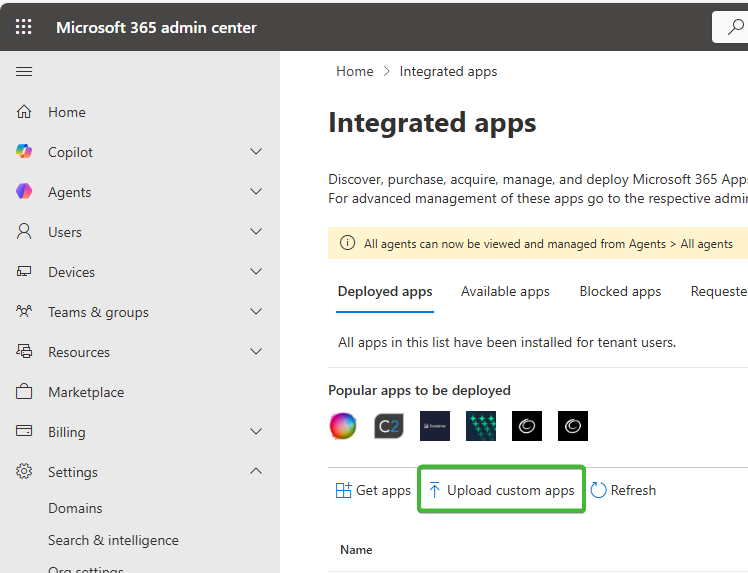Collapse the Settings section chevron

256,472
